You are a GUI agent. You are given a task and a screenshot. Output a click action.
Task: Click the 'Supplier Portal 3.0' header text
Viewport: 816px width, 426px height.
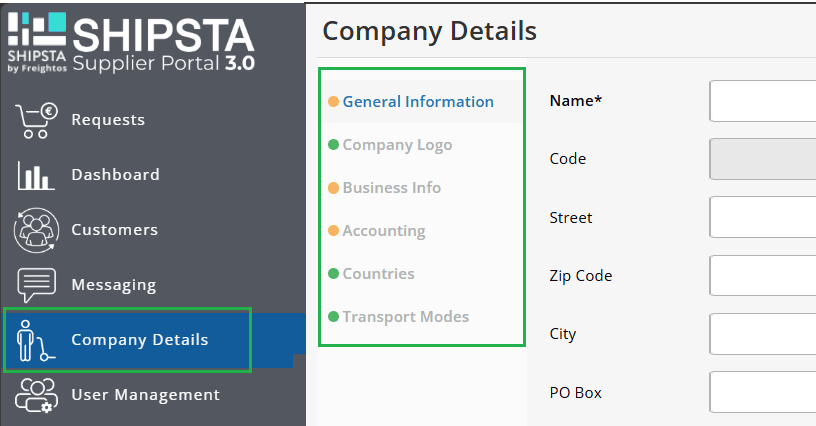(163, 63)
